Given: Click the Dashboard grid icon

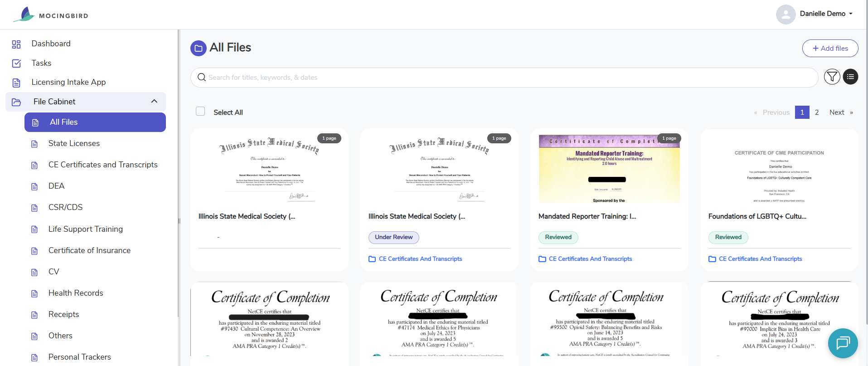Looking at the screenshot, I should (x=16, y=44).
